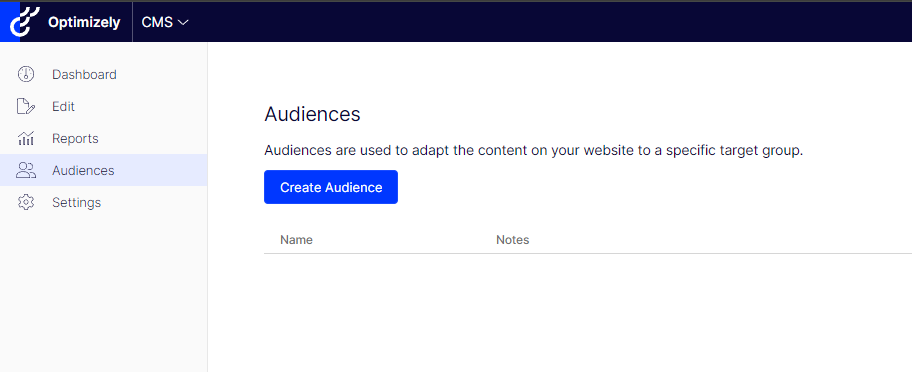Image resolution: width=912 pixels, height=372 pixels.
Task: Sort by the Notes column header
Action: 512,240
